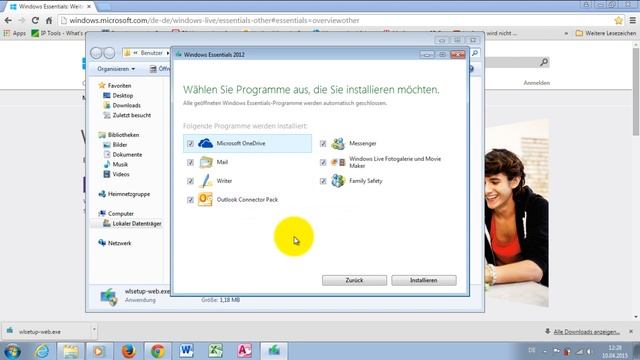Click the Mail program icon

(206, 162)
